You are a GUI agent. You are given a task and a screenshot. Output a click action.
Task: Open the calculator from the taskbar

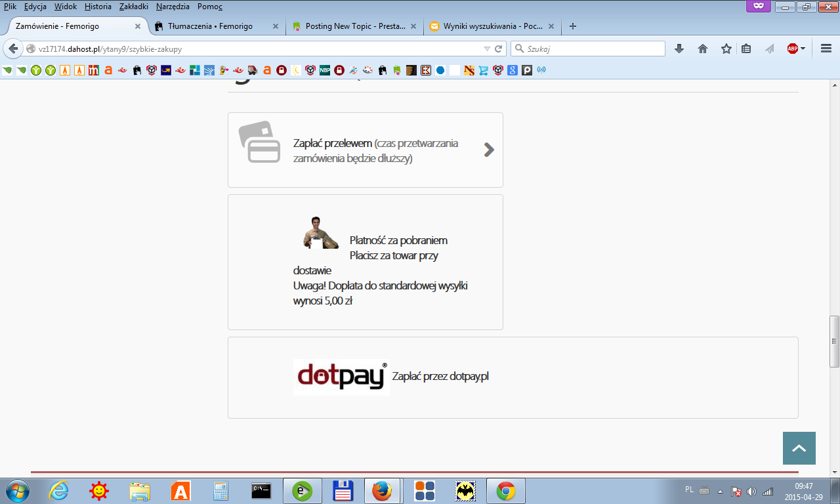pos(220,490)
